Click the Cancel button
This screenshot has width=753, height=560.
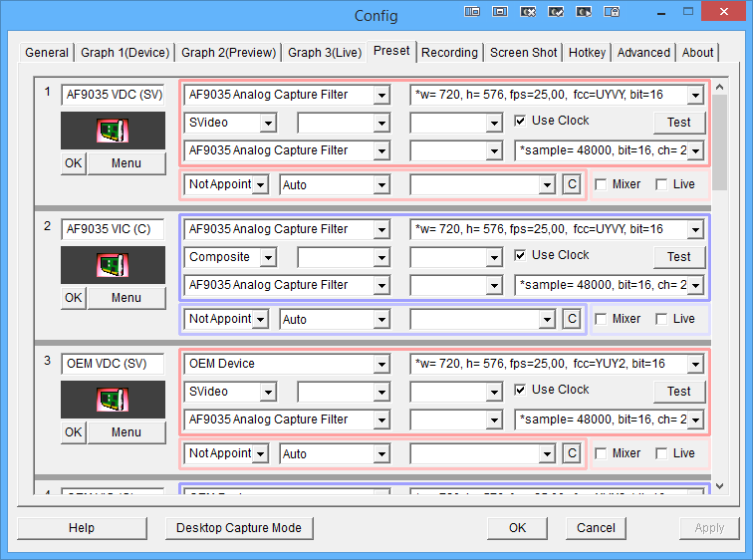click(x=596, y=528)
